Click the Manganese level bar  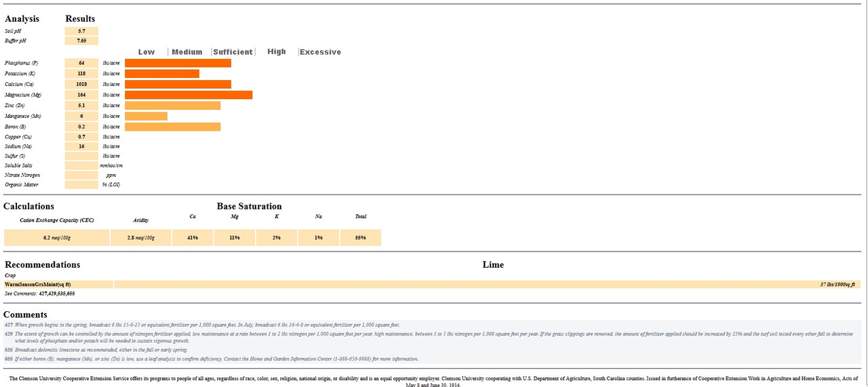tap(146, 116)
